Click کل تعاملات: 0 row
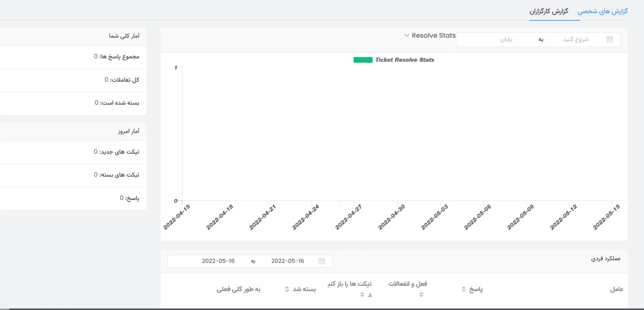Viewport: 644px width, 310px height. [x=73, y=80]
